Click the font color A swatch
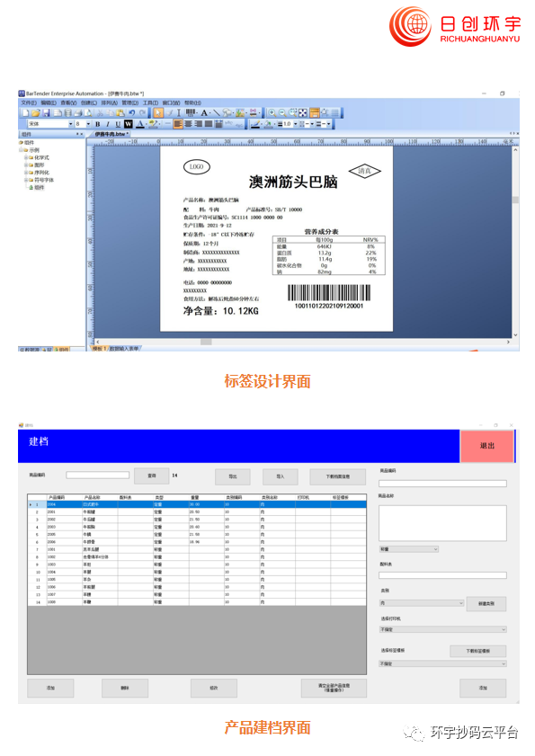Viewport: 535px width, 756px height. click(x=140, y=124)
